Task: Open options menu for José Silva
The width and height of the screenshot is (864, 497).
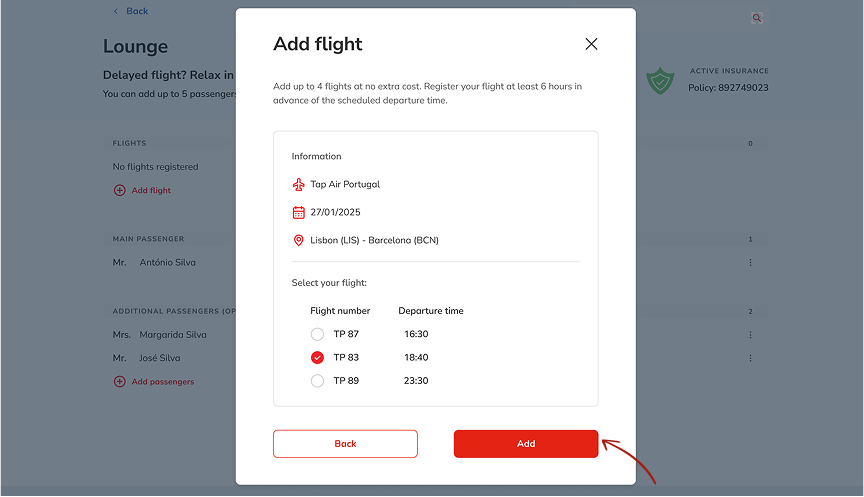Action: [x=750, y=358]
